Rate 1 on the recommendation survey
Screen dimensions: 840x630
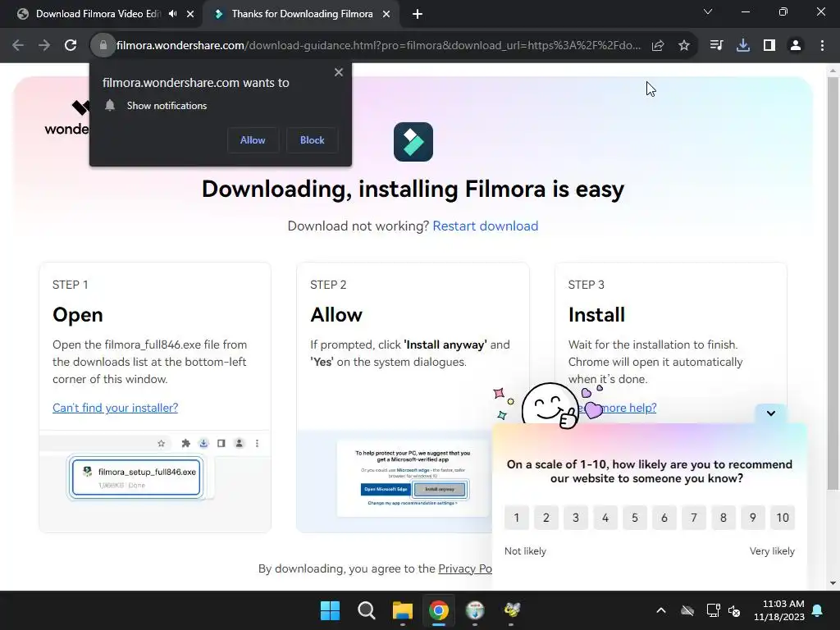(517, 518)
